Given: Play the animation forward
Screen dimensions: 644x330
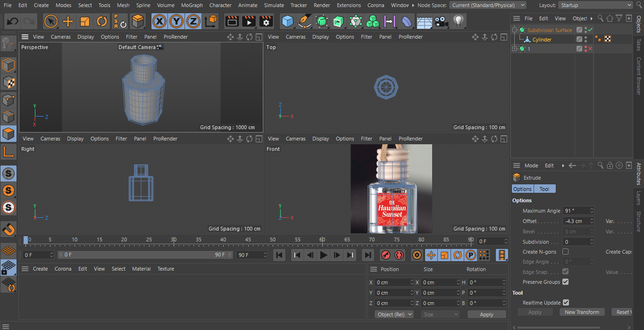Looking at the screenshot, I should tap(324, 255).
